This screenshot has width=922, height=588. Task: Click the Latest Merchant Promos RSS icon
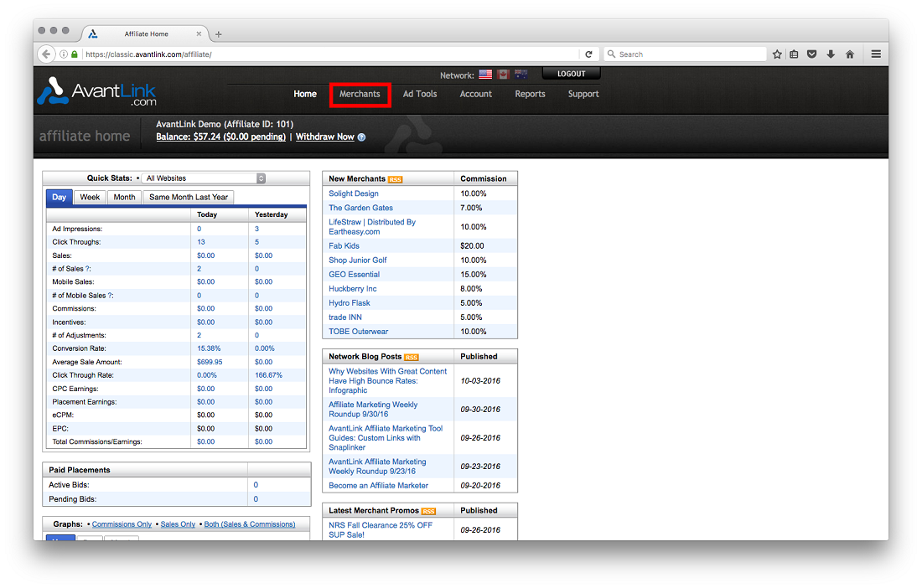[x=428, y=511]
